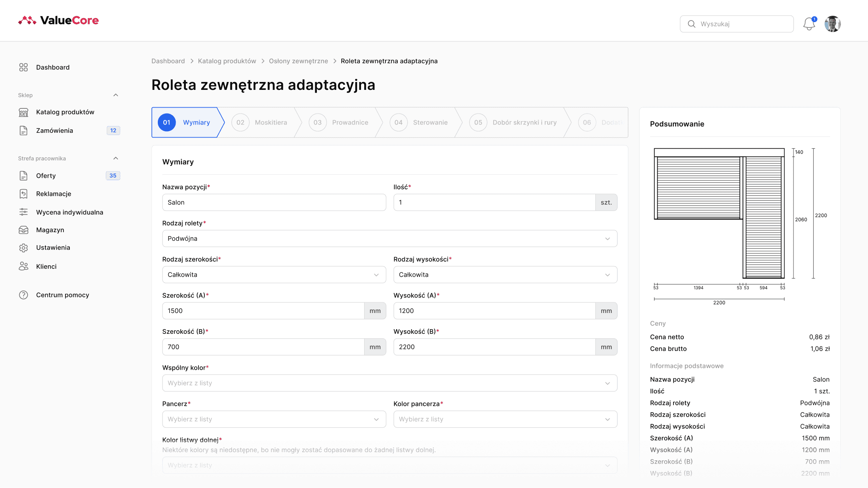
Task: Open Centrum pomocy help icon
Action: coord(23,294)
